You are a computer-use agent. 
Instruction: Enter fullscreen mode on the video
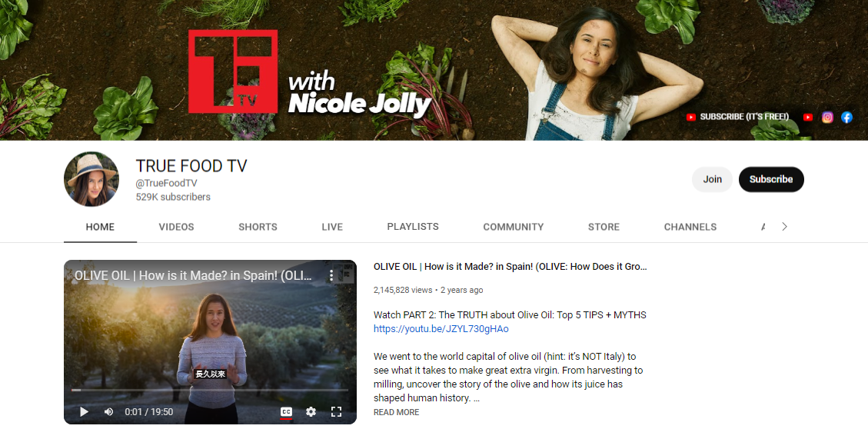(x=336, y=412)
